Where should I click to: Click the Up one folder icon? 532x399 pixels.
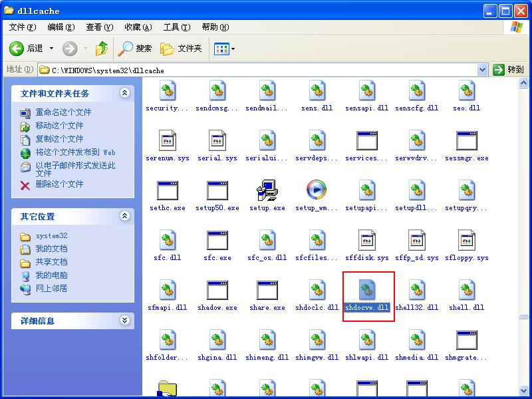(x=102, y=49)
